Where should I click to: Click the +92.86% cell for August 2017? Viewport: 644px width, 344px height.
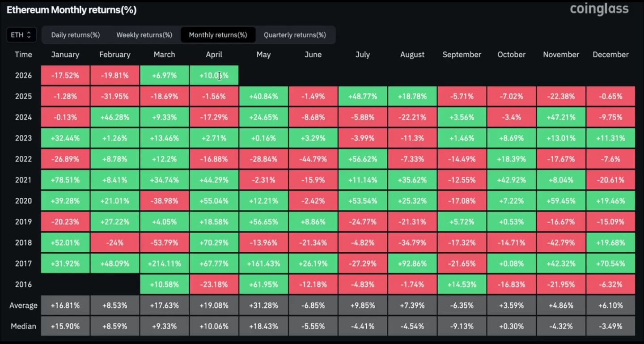[412, 263]
